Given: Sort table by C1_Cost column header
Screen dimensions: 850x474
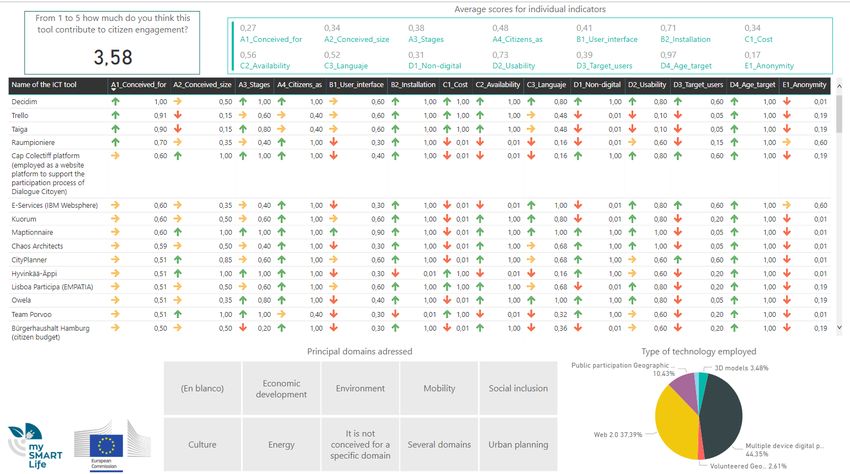Looking at the screenshot, I should tap(455, 85).
